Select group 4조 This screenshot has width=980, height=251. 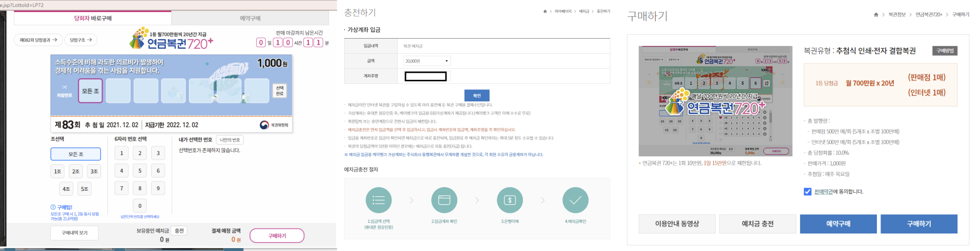tap(66, 189)
